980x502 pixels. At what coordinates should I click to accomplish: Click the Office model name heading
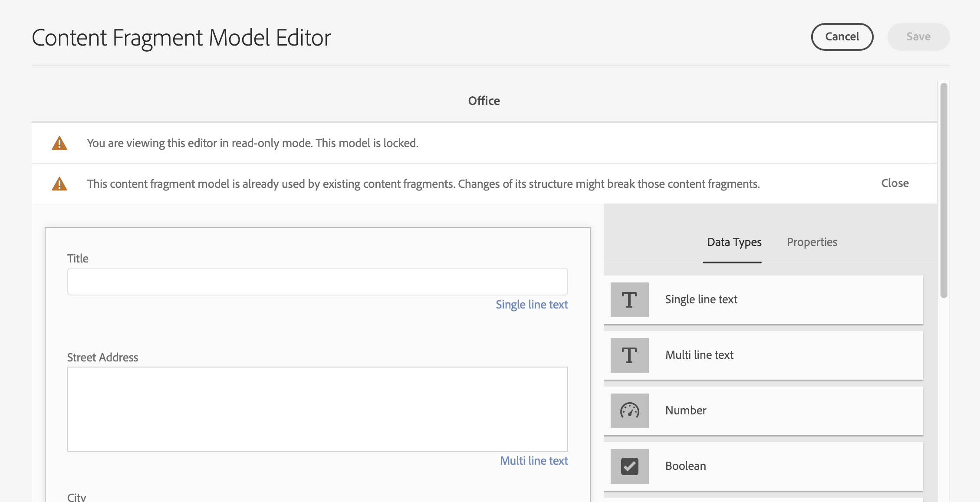(x=484, y=101)
